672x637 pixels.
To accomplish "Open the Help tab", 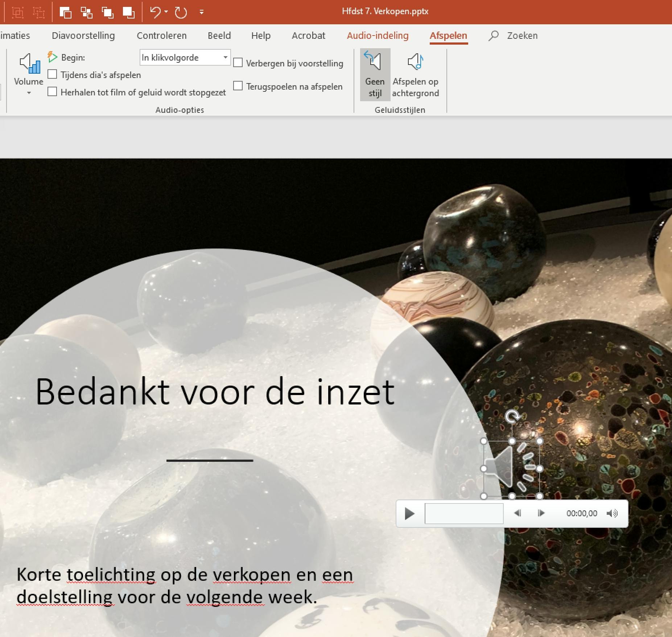I will (261, 36).
